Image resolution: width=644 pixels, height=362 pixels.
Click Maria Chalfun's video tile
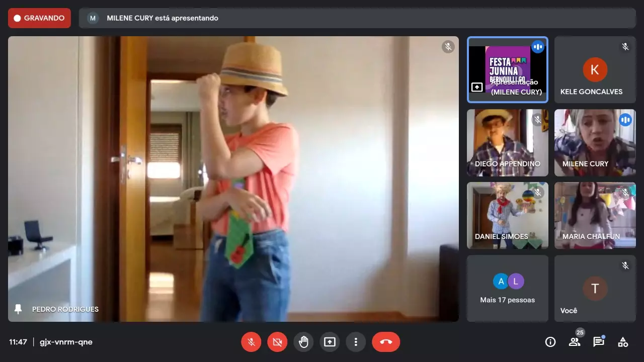coord(595,215)
